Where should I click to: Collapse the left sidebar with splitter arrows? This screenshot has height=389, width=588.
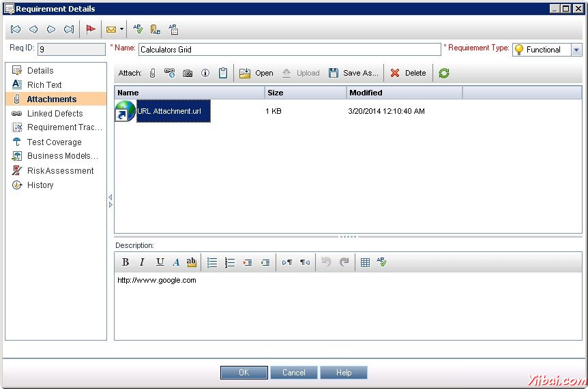point(111,201)
